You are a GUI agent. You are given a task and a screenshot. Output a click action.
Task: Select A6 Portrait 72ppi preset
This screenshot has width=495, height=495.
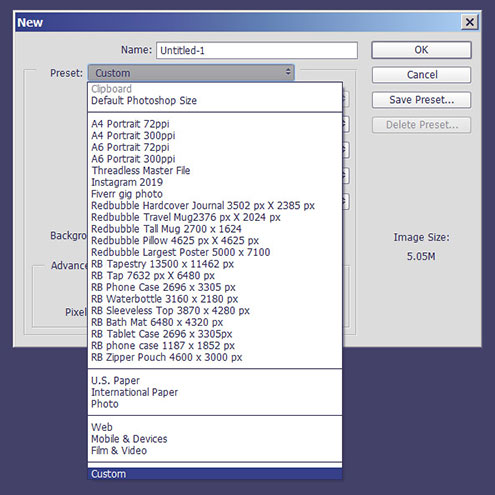(215, 147)
